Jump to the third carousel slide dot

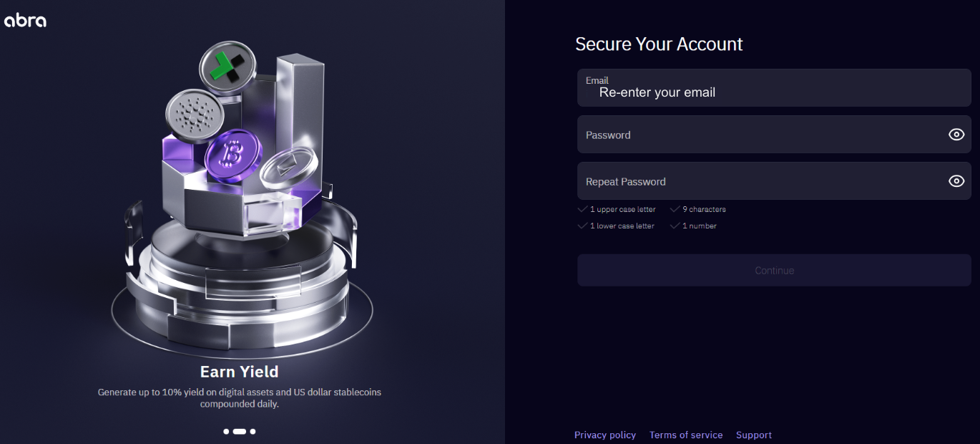click(253, 432)
